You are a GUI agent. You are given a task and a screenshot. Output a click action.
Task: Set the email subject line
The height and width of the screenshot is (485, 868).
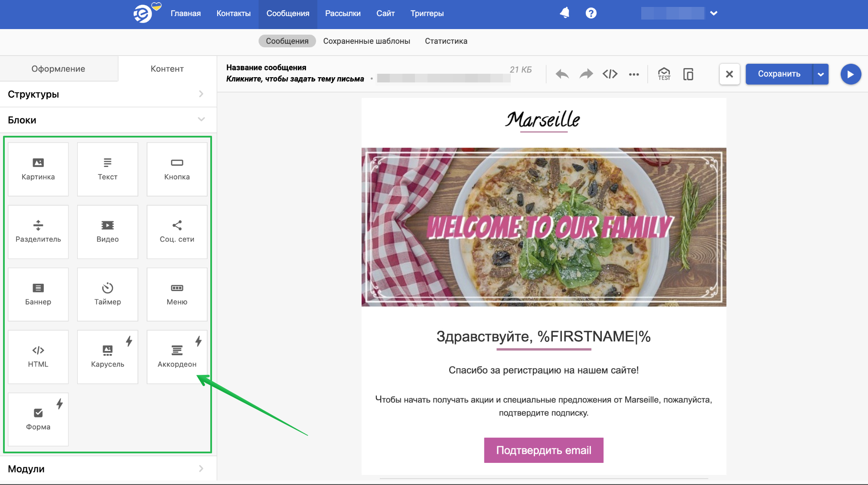pos(295,79)
